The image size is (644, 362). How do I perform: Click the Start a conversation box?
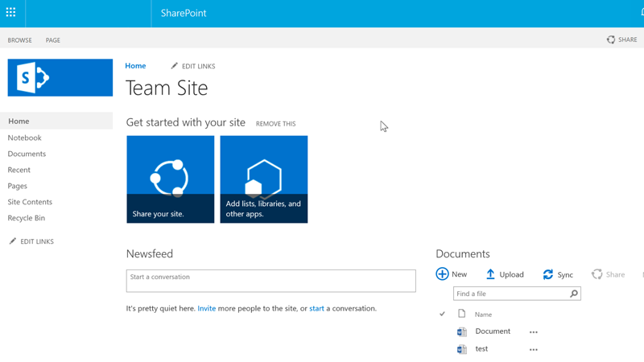click(x=271, y=281)
